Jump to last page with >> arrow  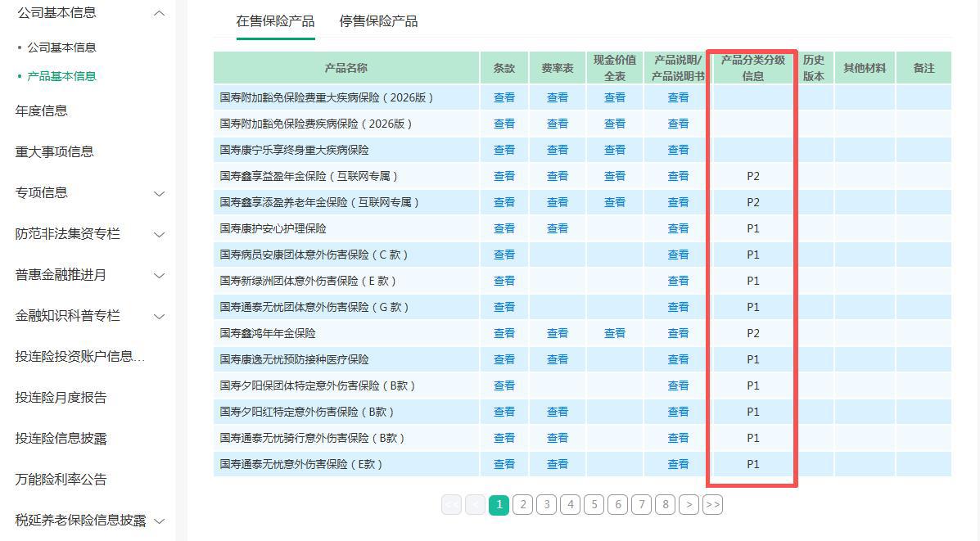(712, 505)
